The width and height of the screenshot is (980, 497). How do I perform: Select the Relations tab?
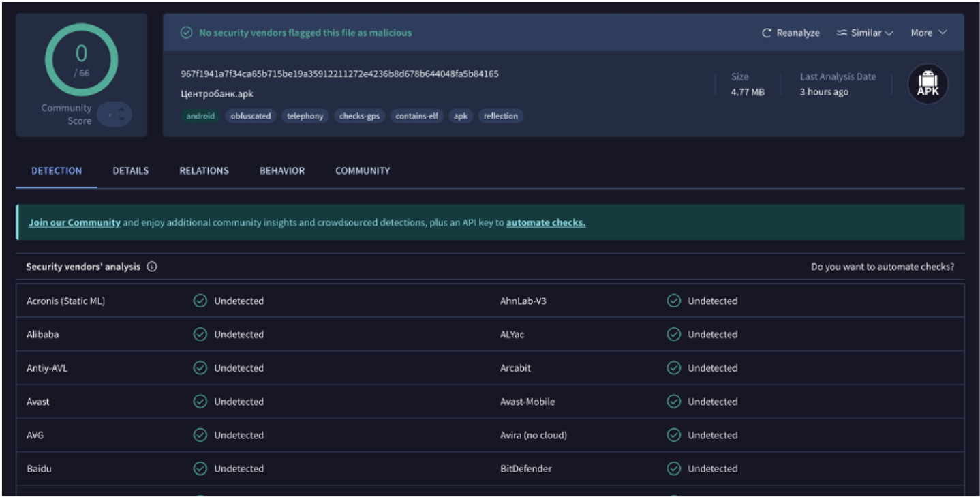(x=204, y=170)
